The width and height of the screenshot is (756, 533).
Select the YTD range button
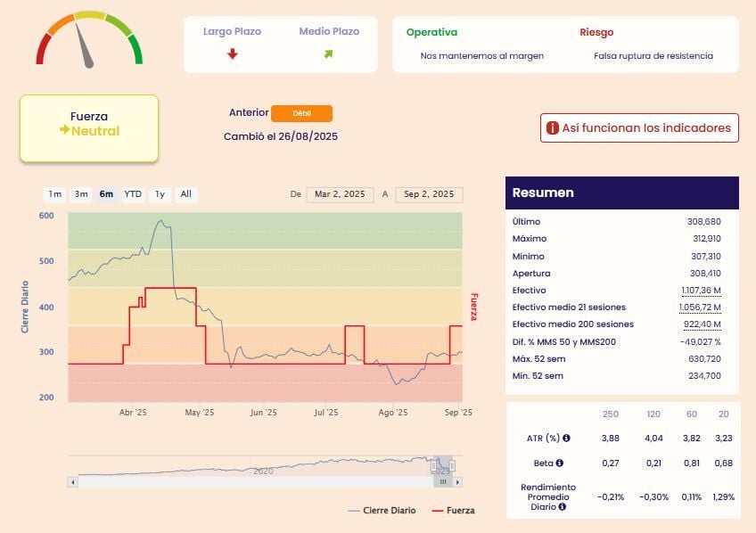coord(133,194)
